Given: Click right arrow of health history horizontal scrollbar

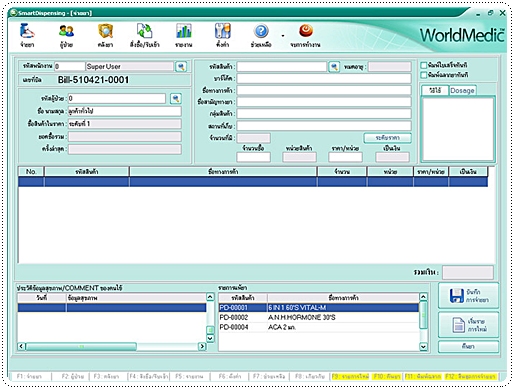Looking at the screenshot, I should 202,346.
